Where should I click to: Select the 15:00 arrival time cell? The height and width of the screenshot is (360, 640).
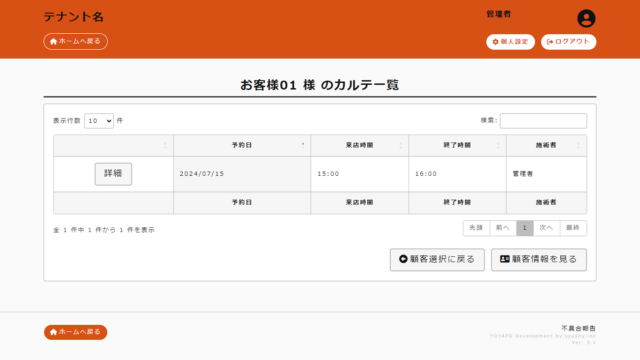pyautogui.click(x=360, y=174)
